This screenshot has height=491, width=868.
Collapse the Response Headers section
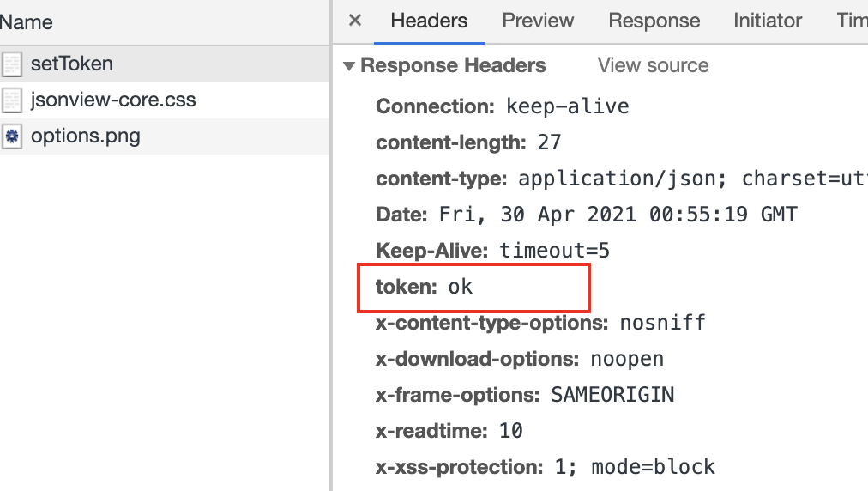[349, 66]
